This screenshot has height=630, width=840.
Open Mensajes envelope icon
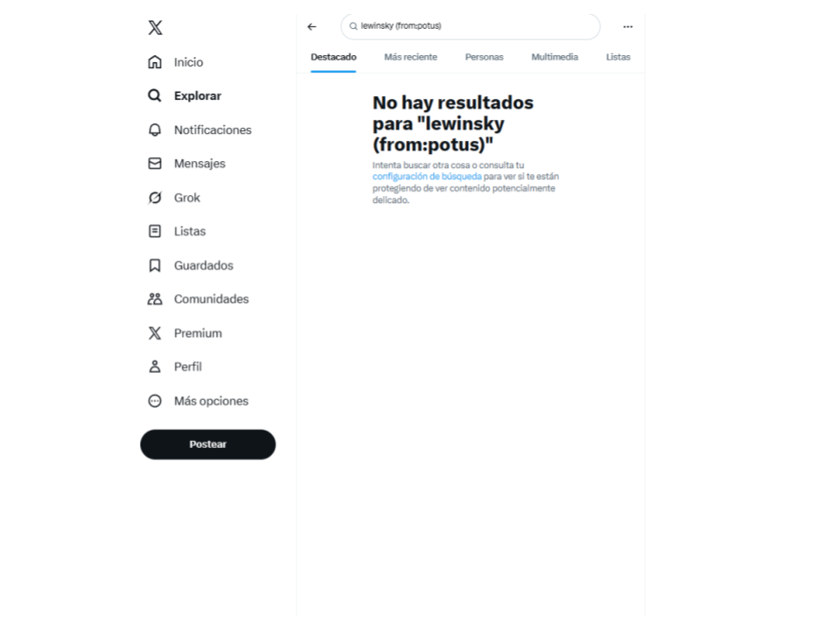(x=155, y=164)
